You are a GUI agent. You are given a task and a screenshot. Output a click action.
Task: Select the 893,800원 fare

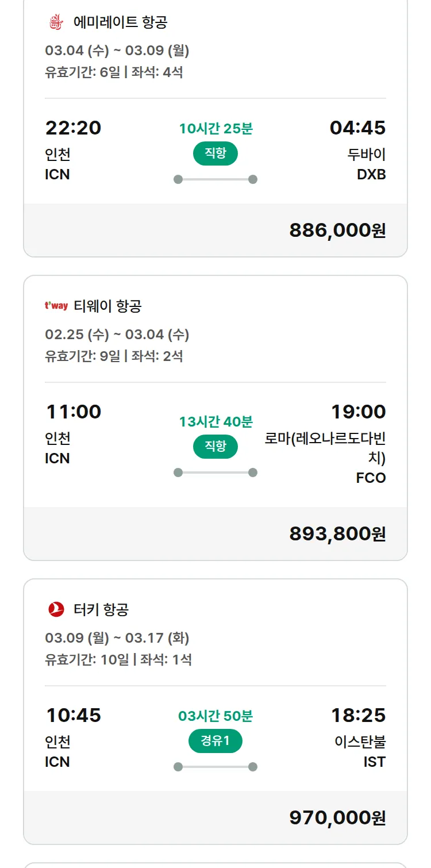(x=337, y=533)
